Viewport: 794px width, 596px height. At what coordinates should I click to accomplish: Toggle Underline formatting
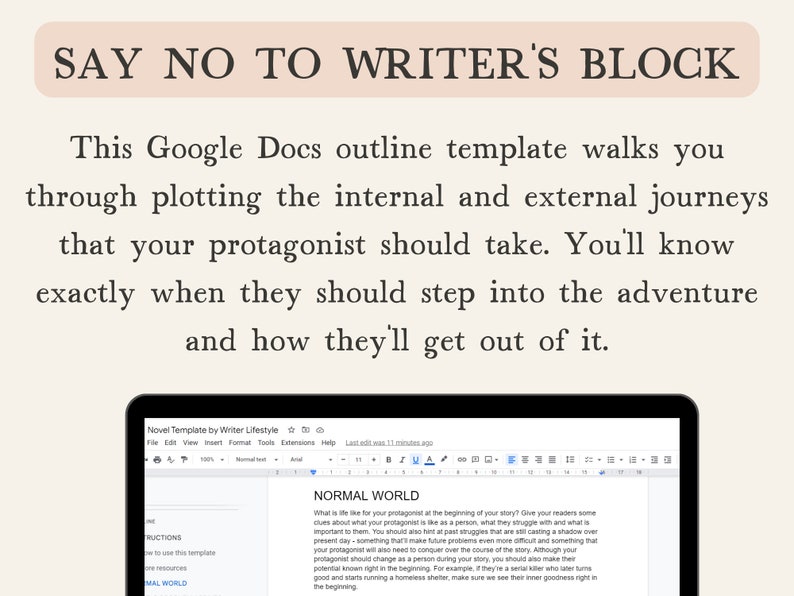point(416,459)
